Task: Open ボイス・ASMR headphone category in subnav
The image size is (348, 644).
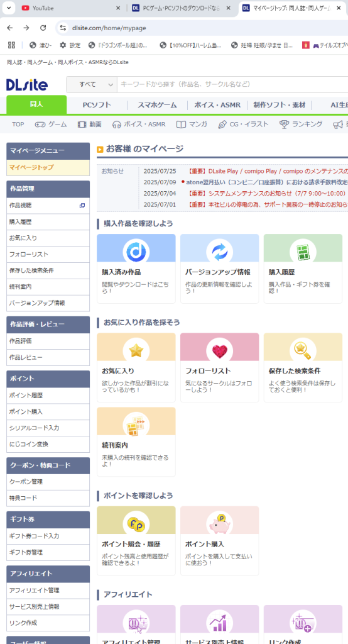Action: click(139, 124)
